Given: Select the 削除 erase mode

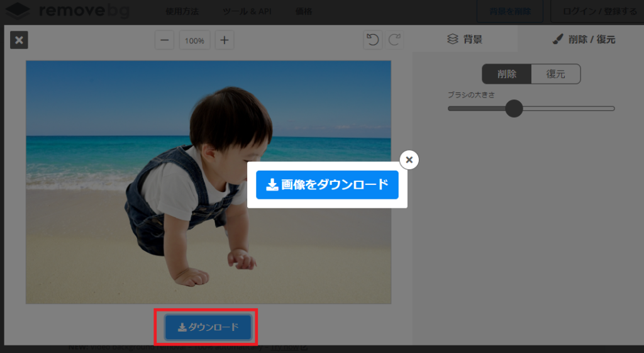Looking at the screenshot, I should point(507,74).
